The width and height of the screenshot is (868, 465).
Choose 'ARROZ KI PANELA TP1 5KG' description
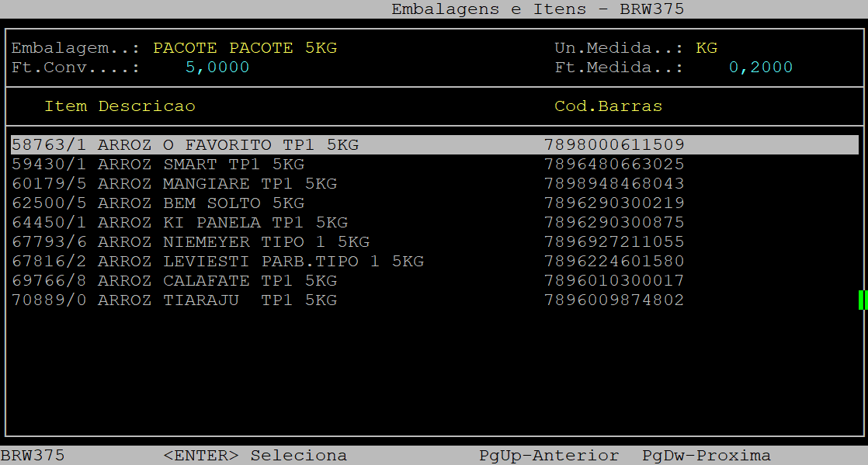[223, 223]
